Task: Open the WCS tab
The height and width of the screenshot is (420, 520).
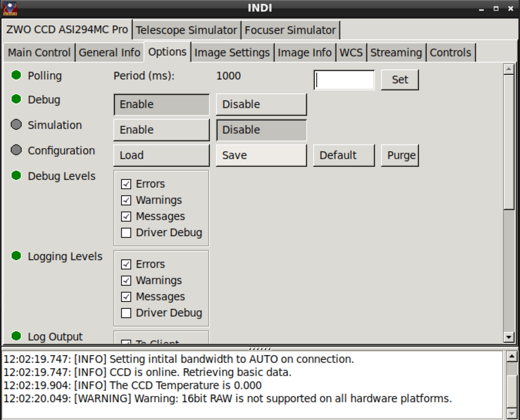Action: click(x=351, y=52)
